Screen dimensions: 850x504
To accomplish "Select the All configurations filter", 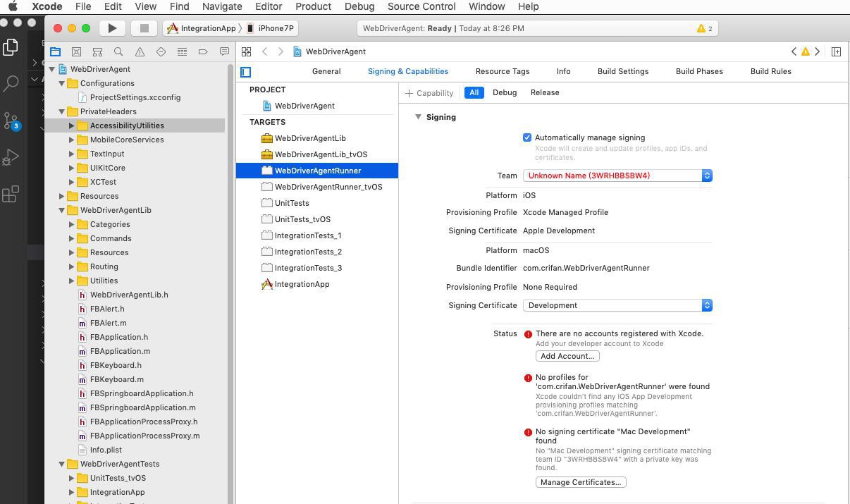I will [x=474, y=92].
